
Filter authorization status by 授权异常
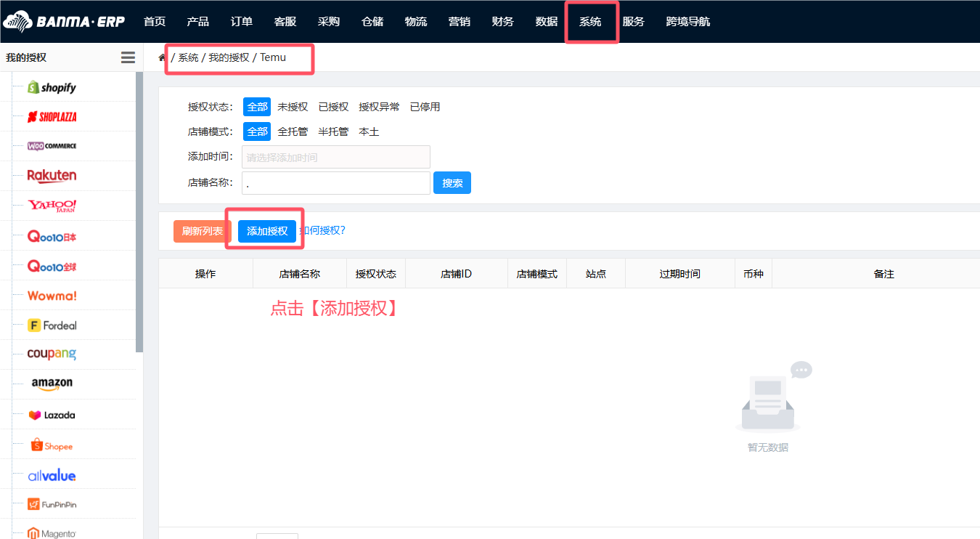tap(379, 107)
